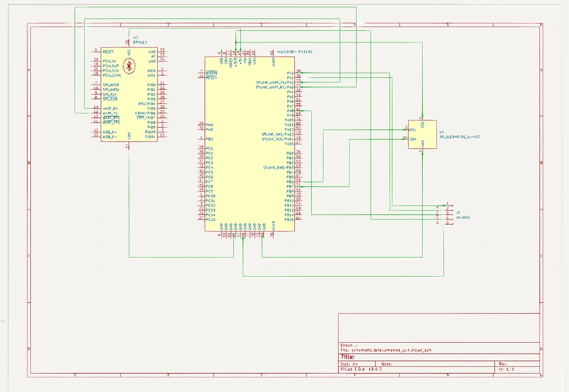Select the CONN/PIO6 pin label
Viewport: 569px width, 392px height.
pyautogui.click(x=146, y=113)
